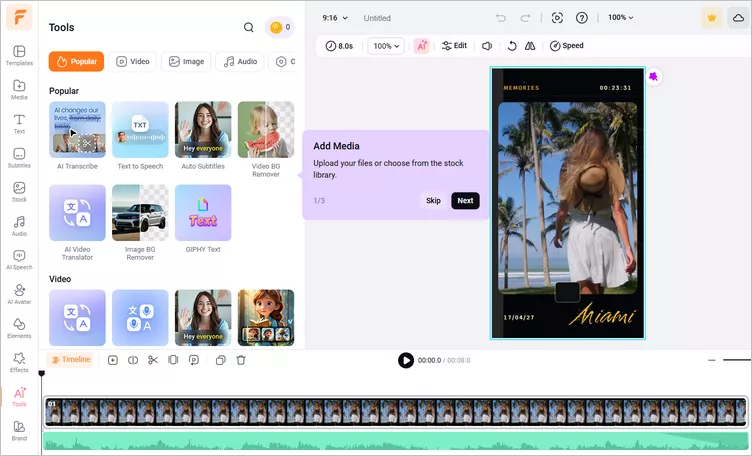Screen dimensions: 752x456
Task: Click Skip in the Add Media tip
Action: [x=433, y=200]
